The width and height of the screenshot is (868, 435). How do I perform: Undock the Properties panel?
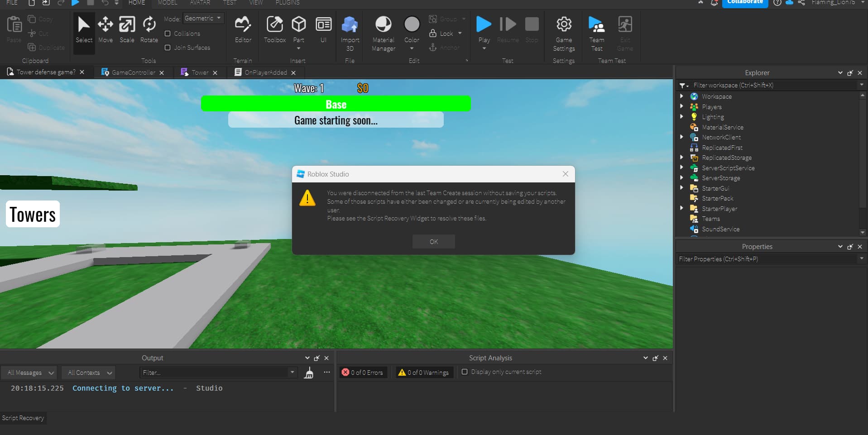(850, 247)
